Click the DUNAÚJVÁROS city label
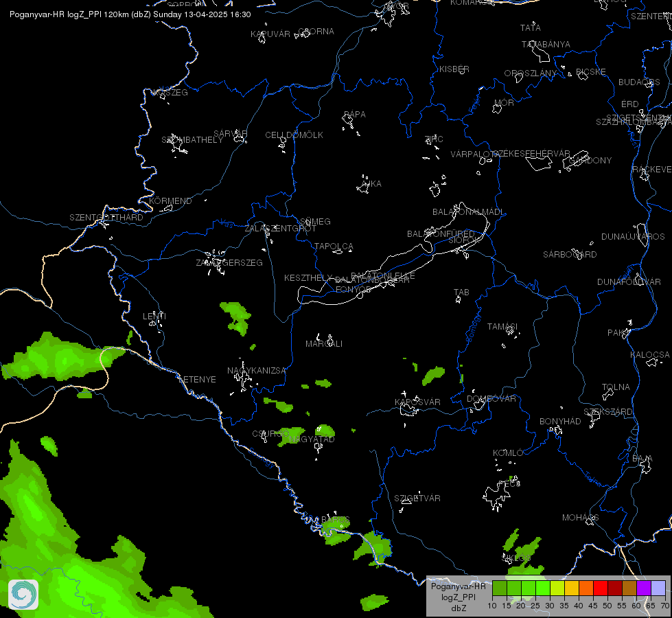 point(633,237)
